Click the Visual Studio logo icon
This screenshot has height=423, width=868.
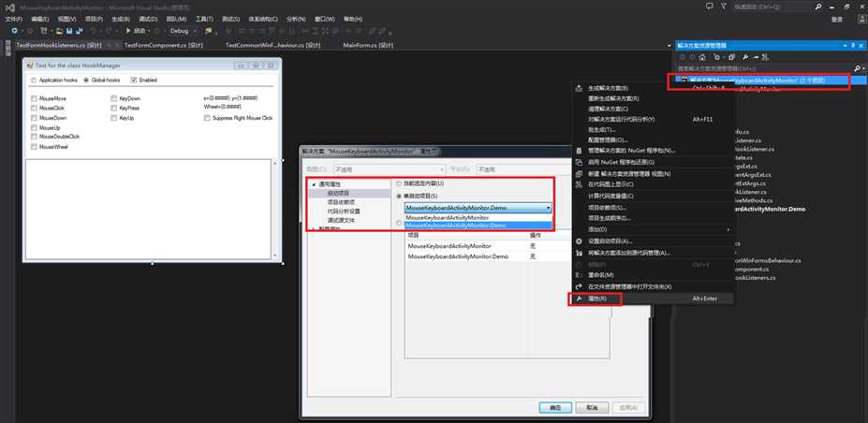pos(9,7)
